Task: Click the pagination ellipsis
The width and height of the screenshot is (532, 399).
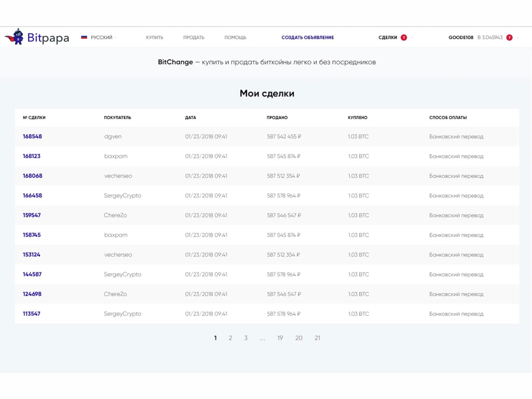Action: click(262, 338)
